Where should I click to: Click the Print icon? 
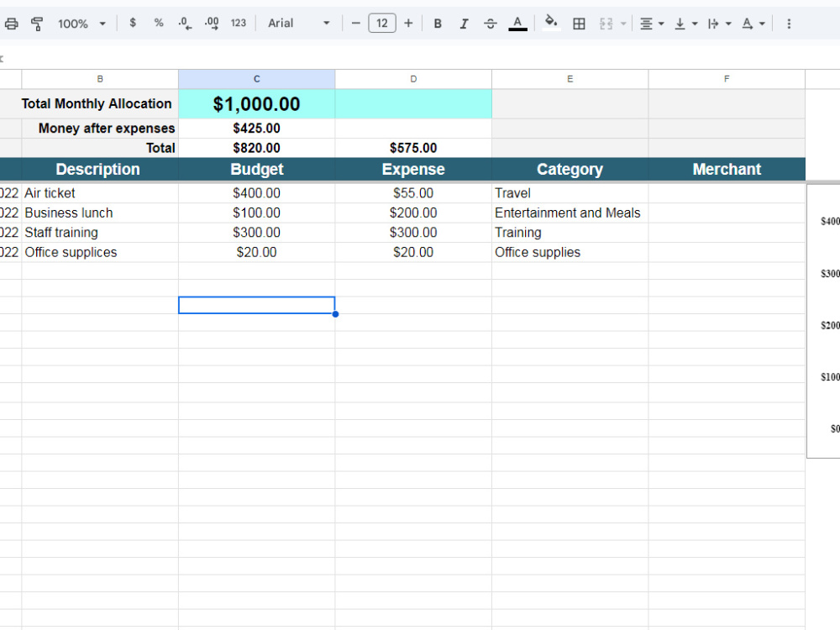pyautogui.click(x=11, y=24)
